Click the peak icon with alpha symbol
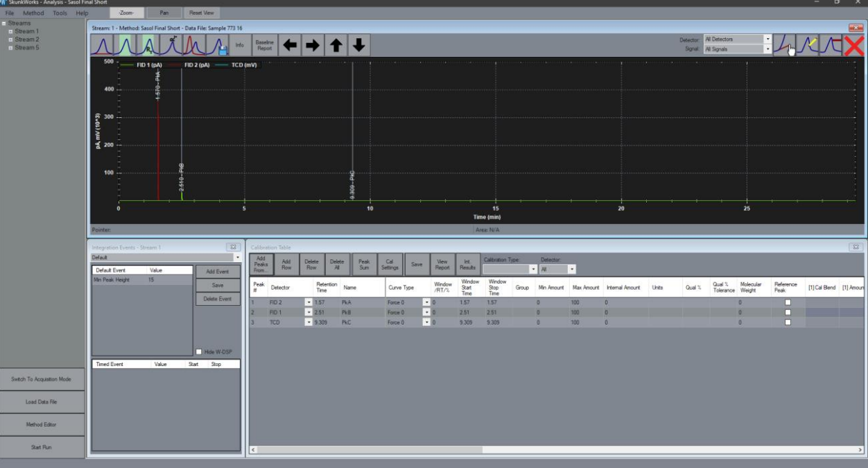The width and height of the screenshot is (868, 468). click(171, 45)
